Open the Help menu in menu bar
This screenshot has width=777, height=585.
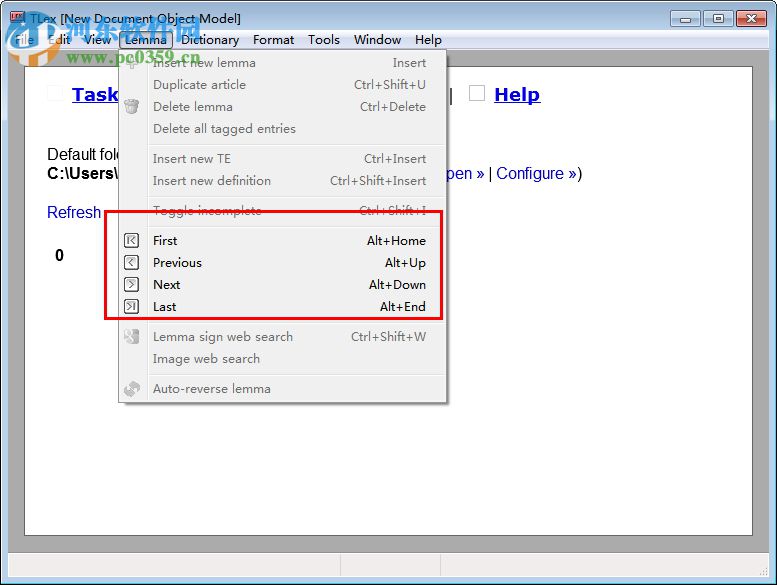point(428,40)
